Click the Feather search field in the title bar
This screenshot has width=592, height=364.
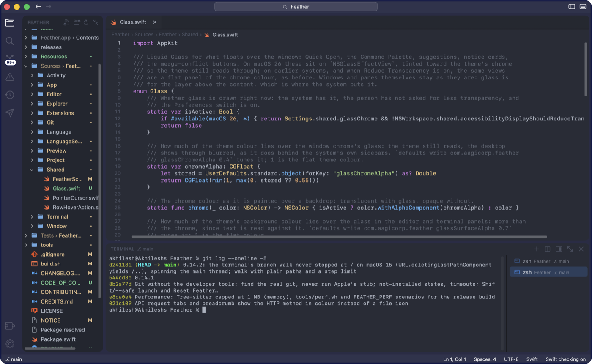(x=296, y=7)
